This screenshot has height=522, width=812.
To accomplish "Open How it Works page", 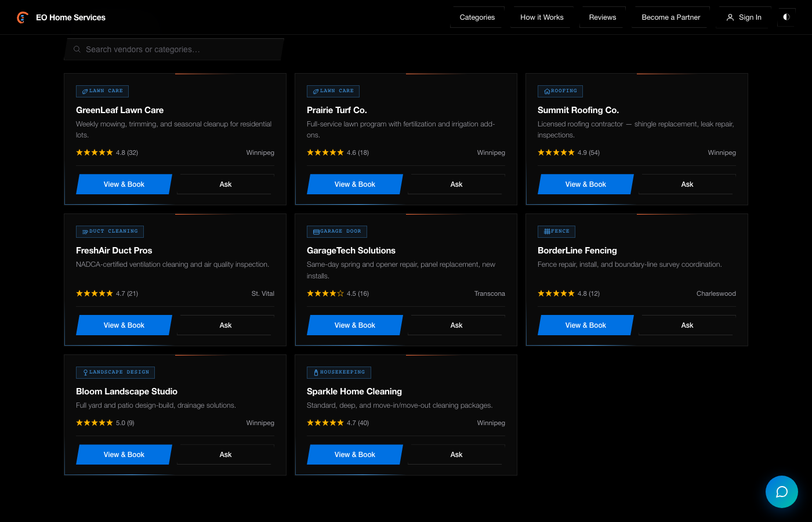I will [x=542, y=17].
